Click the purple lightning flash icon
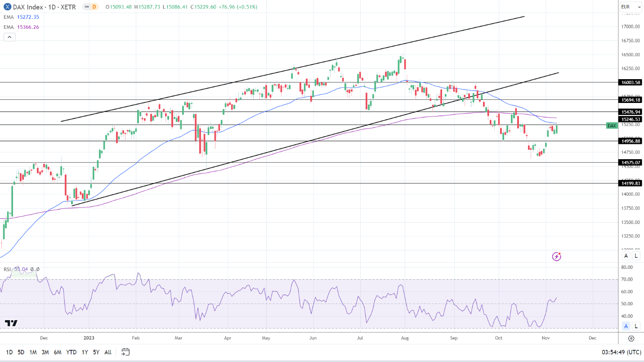 click(557, 257)
